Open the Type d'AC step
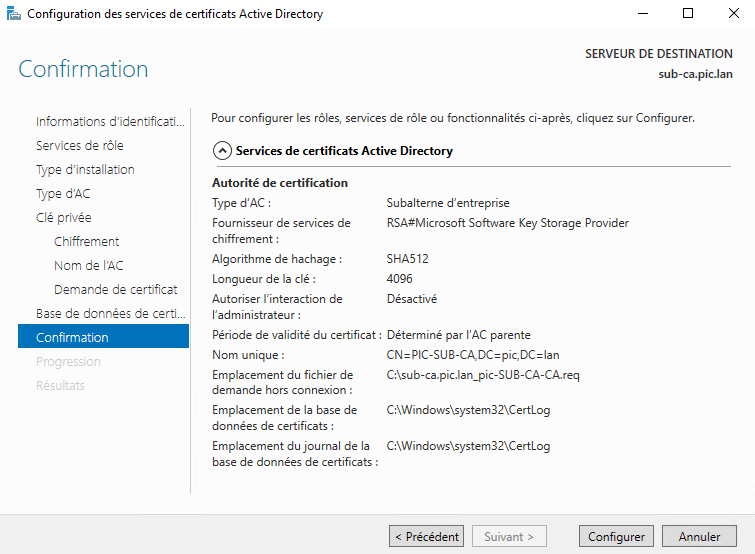This screenshot has width=755, height=554. pos(63,193)
